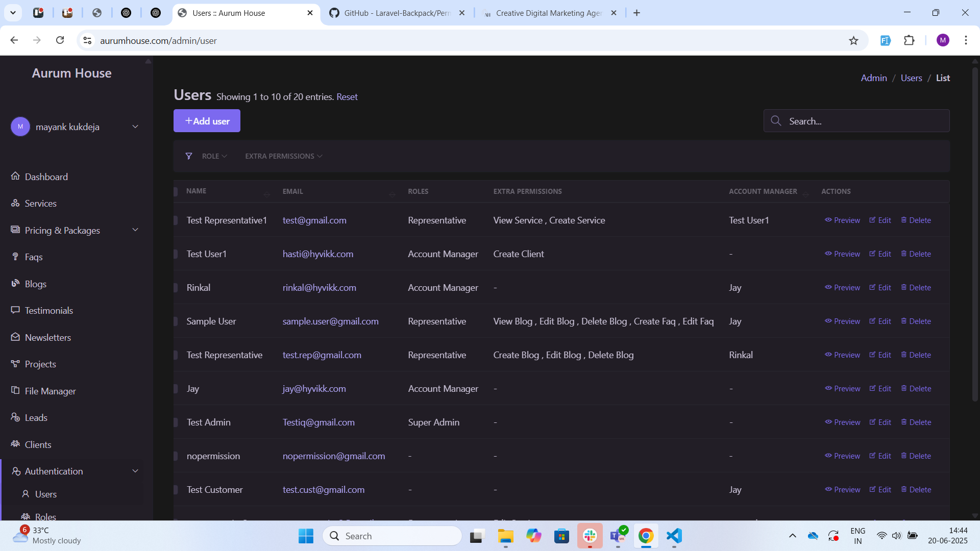Image resolution: width=980 pixels, height=551 pixels.
Task: Open the EXTRA PERMISSIONS filter dropdown
Action: click(284, 156)
